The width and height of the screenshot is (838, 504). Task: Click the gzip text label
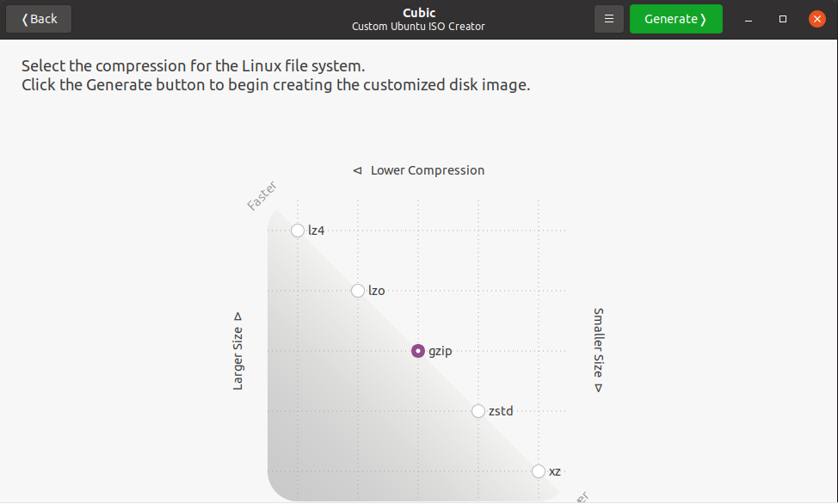441,351
